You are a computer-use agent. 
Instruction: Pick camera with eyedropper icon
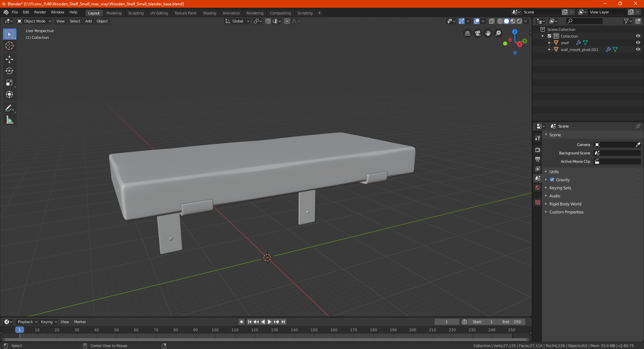(x=638, y=145)
